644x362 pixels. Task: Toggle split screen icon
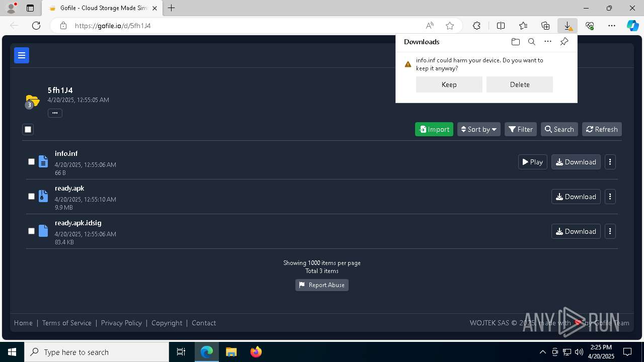(x=501, y=26)
